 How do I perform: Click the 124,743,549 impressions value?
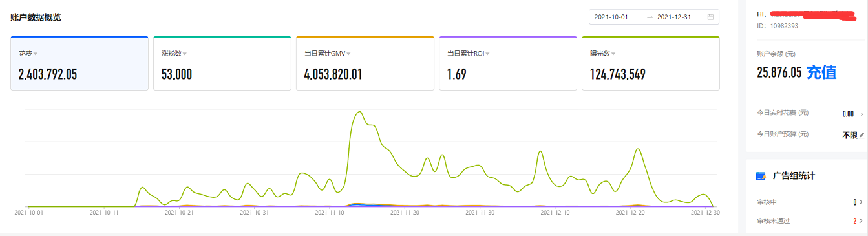(618, 74)
